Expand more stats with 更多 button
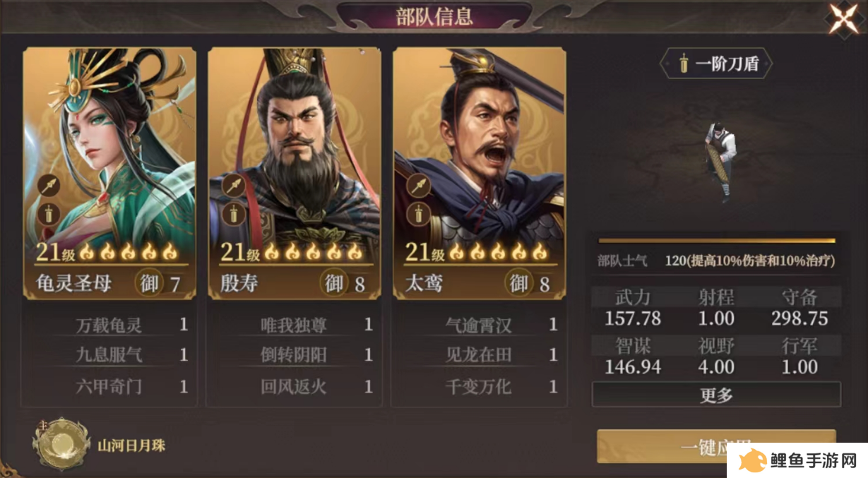 tap(716, 395)
